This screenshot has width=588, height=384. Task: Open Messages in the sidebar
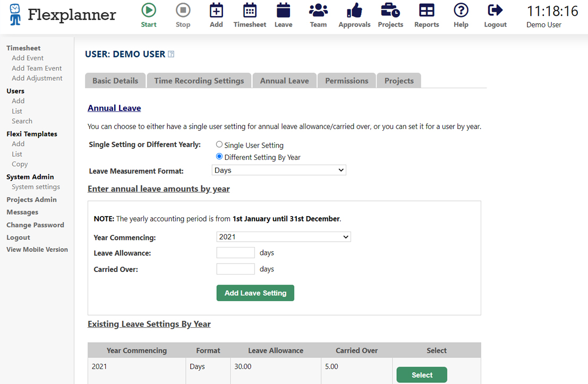click(x=22, y=212)
